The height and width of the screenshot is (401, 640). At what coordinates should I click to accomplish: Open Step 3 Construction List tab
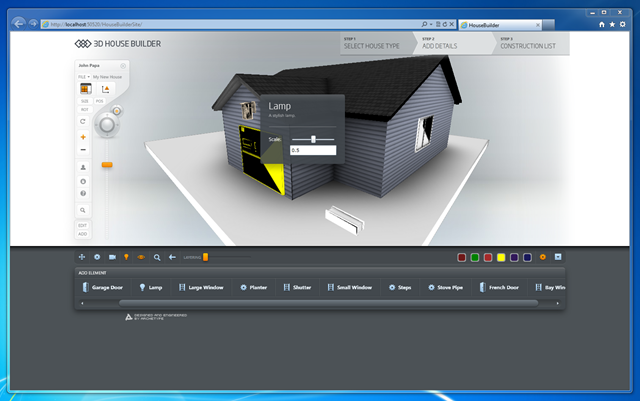coord(530,43)
